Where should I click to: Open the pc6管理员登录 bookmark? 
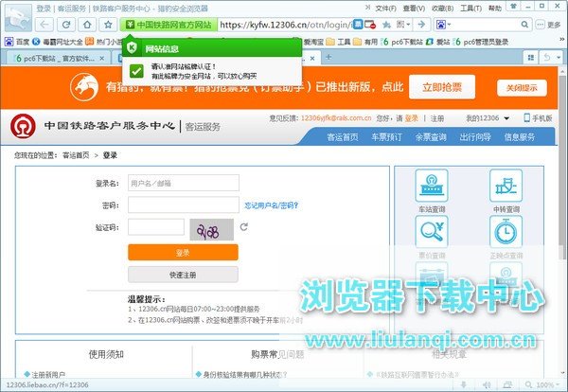pyautogui.click(x=481, y=42)
